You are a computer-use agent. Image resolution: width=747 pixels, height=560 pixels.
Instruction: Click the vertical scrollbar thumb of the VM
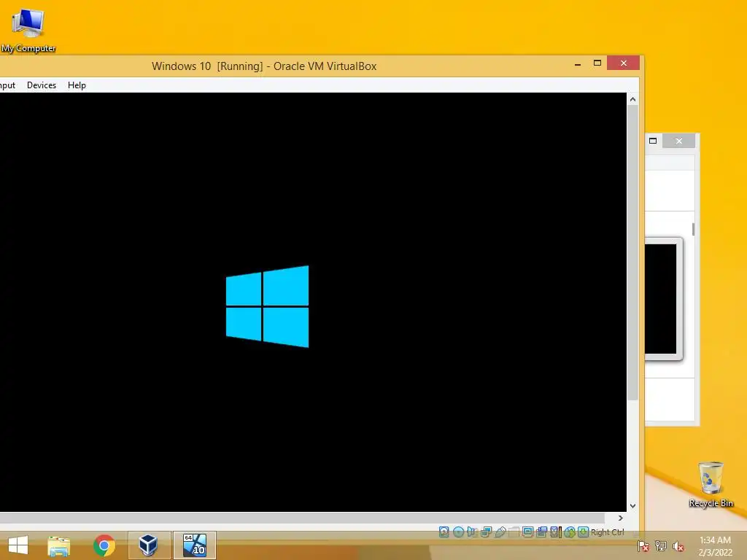[632, 253]
